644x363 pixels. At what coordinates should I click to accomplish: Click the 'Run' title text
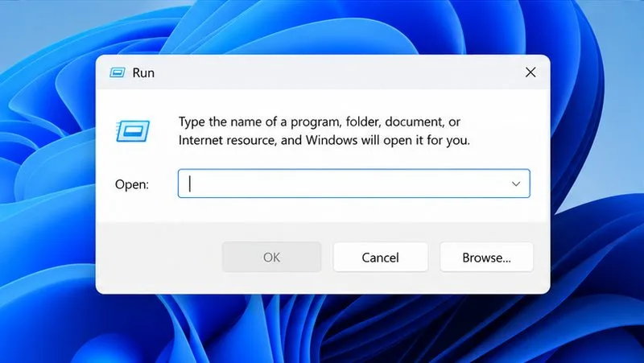[143, 72]
